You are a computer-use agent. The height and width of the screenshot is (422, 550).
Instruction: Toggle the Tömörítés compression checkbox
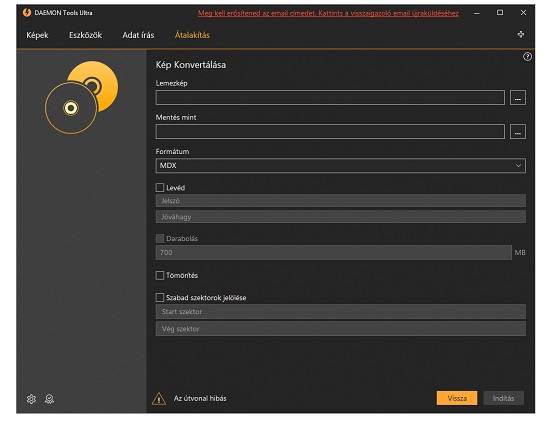[160, 275]
